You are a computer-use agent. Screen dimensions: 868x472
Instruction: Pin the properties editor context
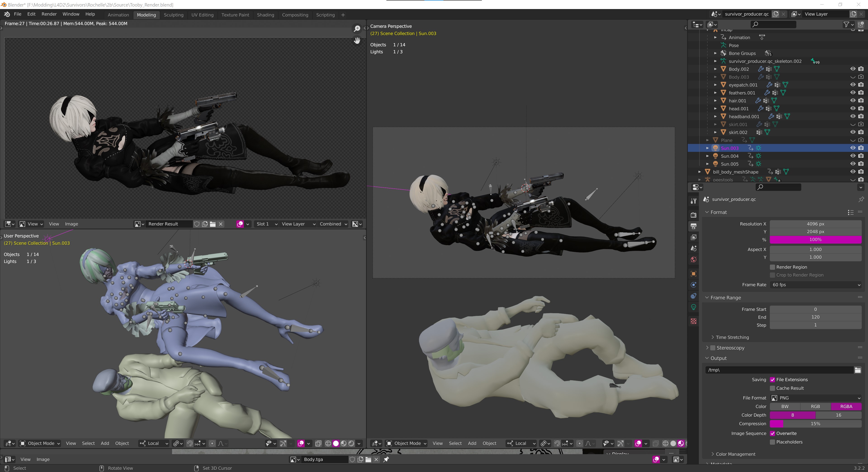[861, 199]
